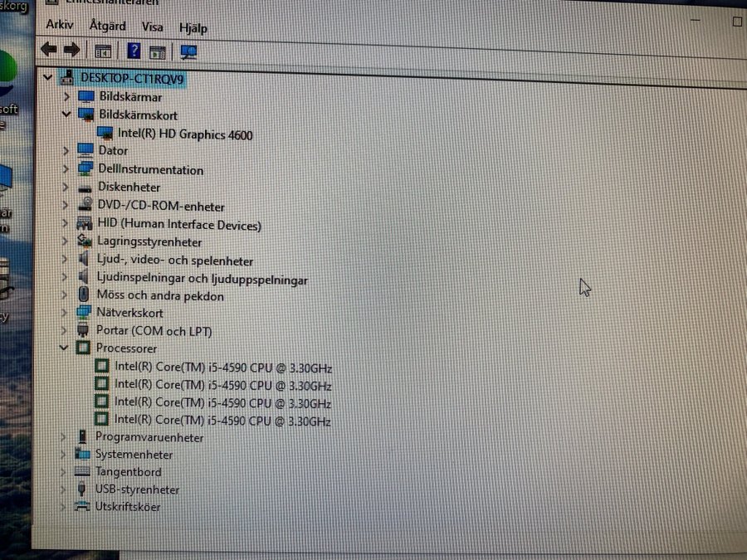Open the Arkiv menu
The height and width of the screenshot is (560, 747).
(60, 25)
